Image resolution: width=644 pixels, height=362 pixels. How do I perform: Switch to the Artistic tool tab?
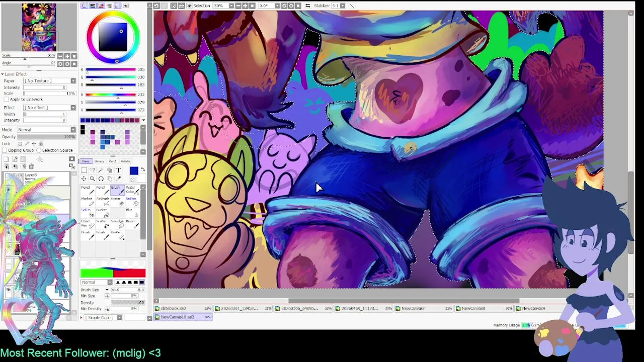pos(125,161)
